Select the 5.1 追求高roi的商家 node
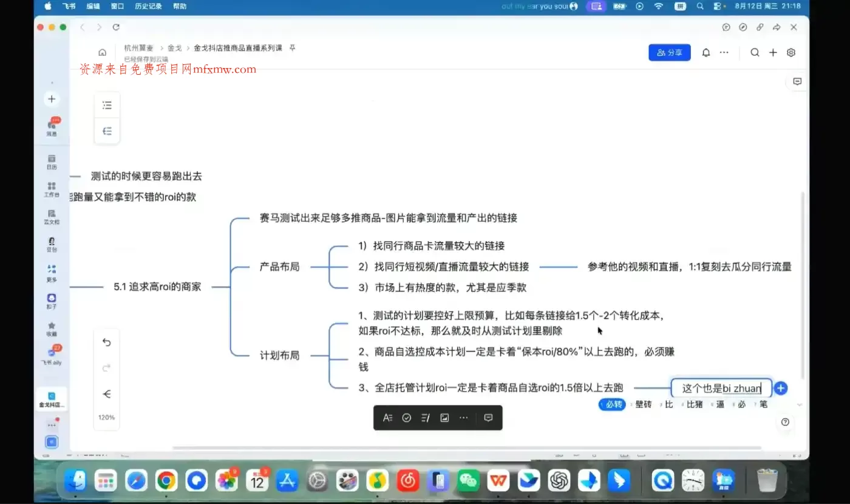The image size is (850, 504). [x=157, y=287]
